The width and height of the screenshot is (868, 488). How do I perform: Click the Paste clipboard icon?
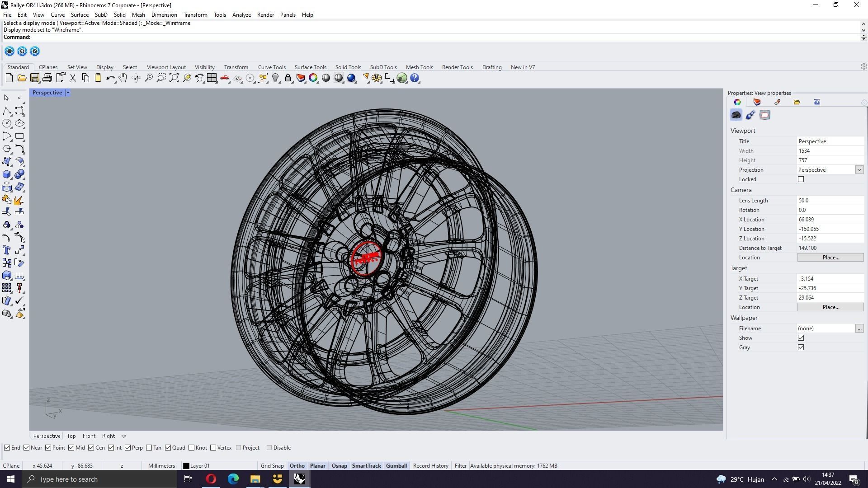[98, 78]
